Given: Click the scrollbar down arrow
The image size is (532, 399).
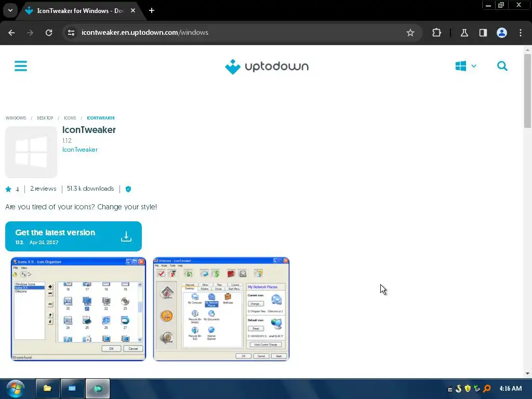Looking at the screenshot, I should [x=527, y=374].
